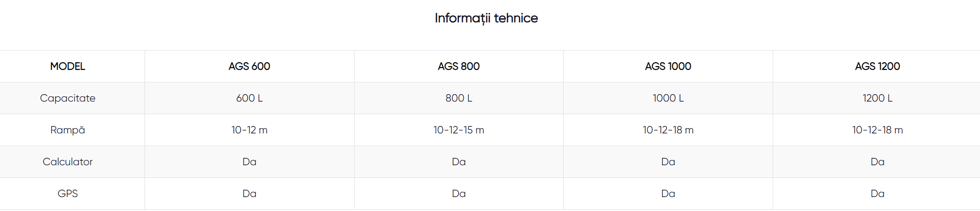Select the AGS 1200 column header
This screenshot has height=211, width=980.
(x=877, y=66)
